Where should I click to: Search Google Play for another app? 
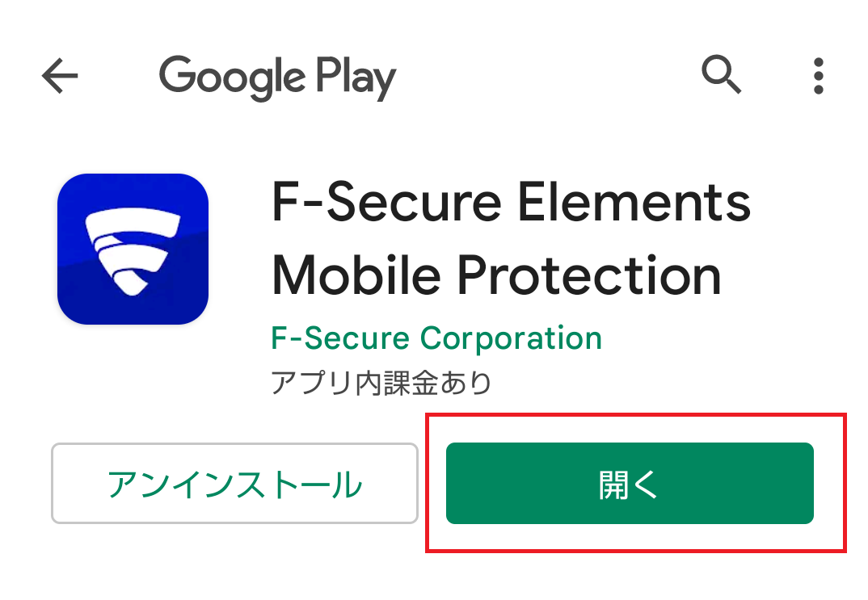pos(721,74)
